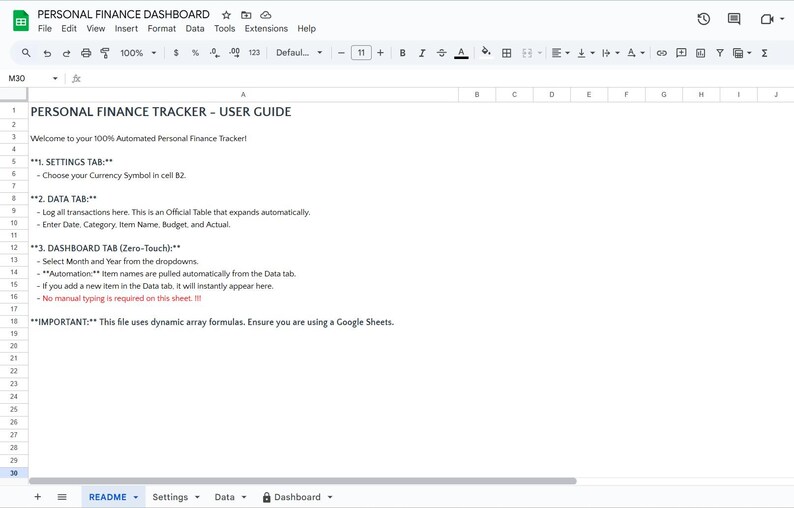This screenshot has width=794, height=508.
Task: Open the fill color picker
Action: [x=486, y=52]
